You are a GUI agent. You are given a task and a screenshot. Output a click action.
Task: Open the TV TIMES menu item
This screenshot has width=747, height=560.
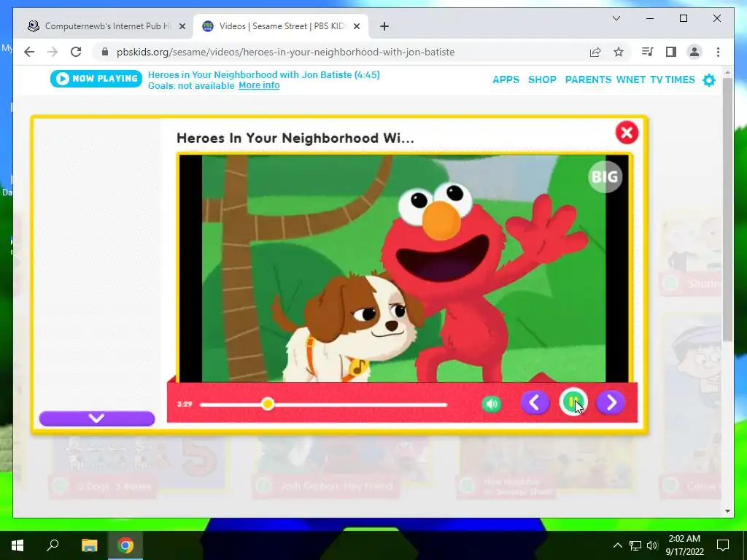[672, 79]
